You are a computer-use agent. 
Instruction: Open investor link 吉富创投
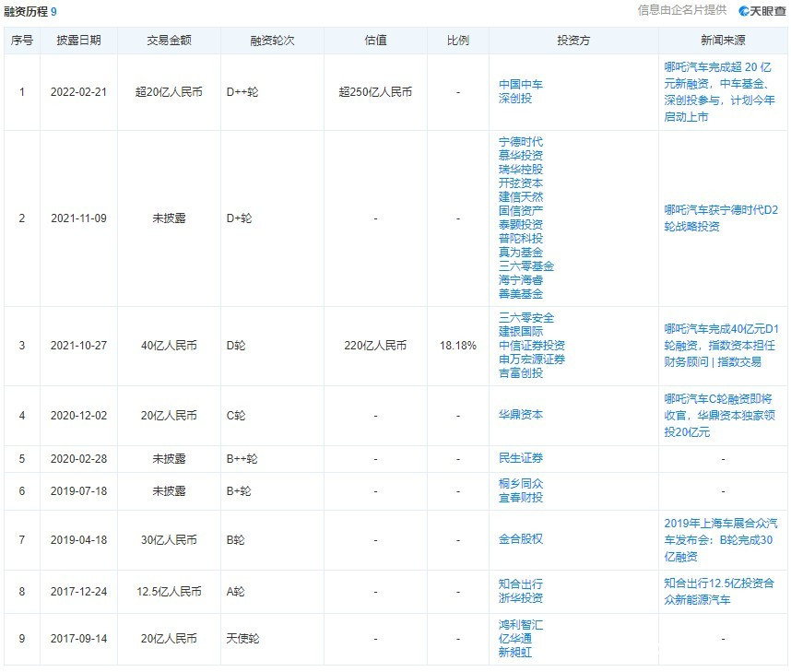(x=521, y=373)
